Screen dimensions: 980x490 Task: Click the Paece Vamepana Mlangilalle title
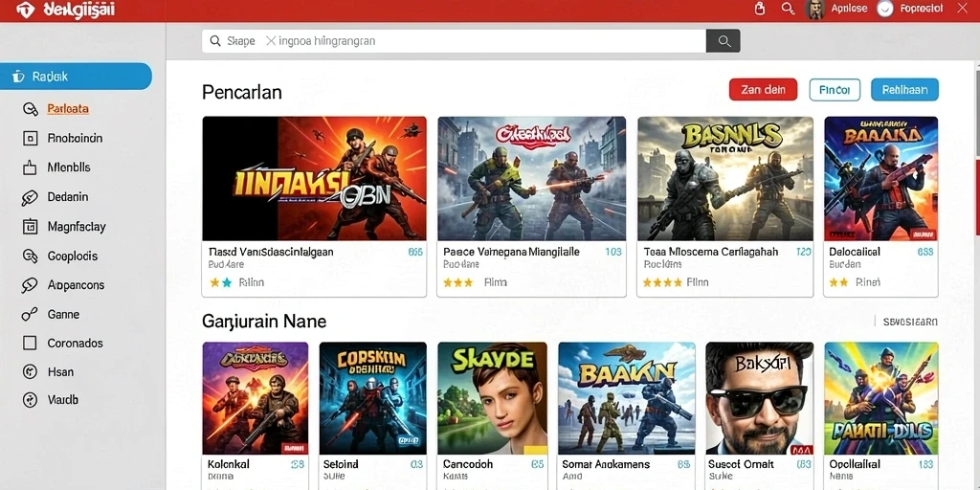511,252
